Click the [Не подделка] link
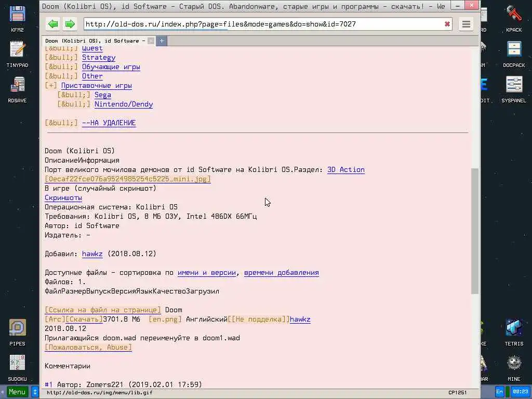The height and width of the screenshot is (399, 532). point(259,320)
